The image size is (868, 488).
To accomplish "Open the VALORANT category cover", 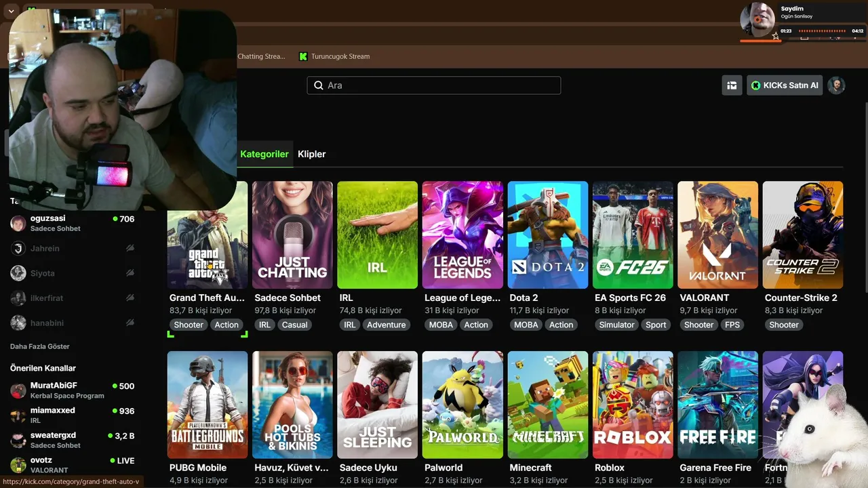I will 717,235.
